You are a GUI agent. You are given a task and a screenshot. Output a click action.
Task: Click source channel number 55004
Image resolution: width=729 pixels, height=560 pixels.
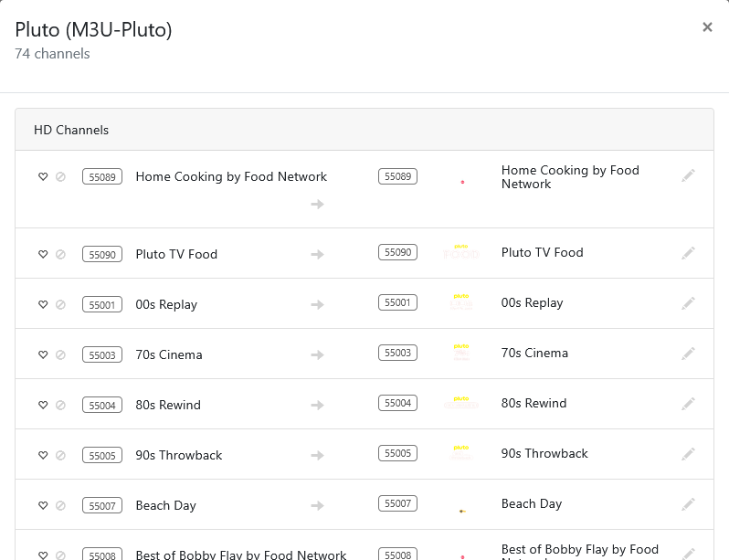102,405
